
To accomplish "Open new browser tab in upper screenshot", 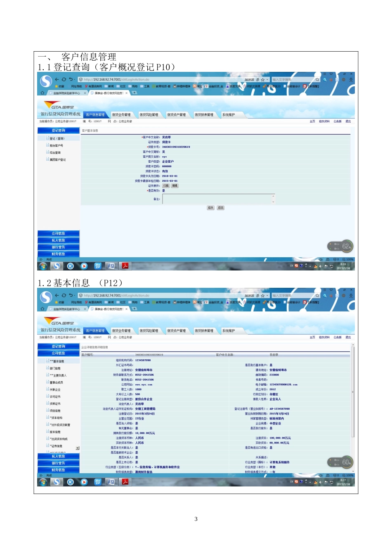I will 134,93.
